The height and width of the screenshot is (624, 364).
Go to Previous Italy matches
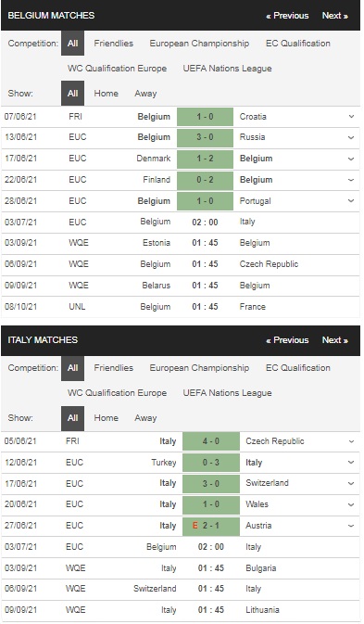coord(287,340)
